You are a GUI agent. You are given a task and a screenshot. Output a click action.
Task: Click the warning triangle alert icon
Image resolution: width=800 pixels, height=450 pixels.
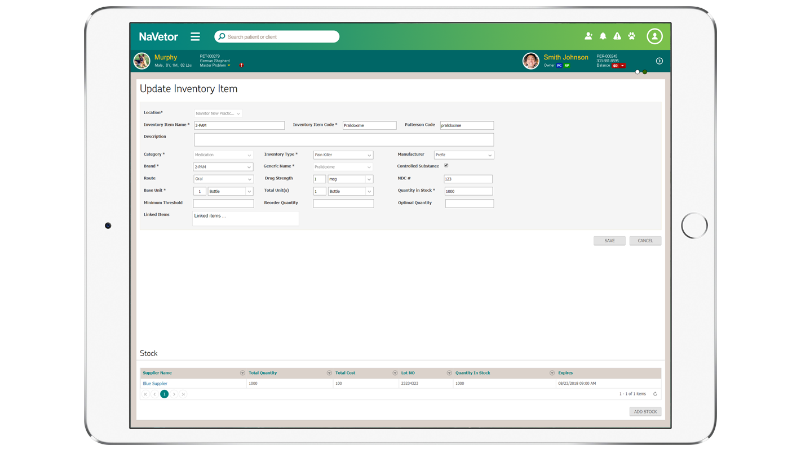coord(617,36)
